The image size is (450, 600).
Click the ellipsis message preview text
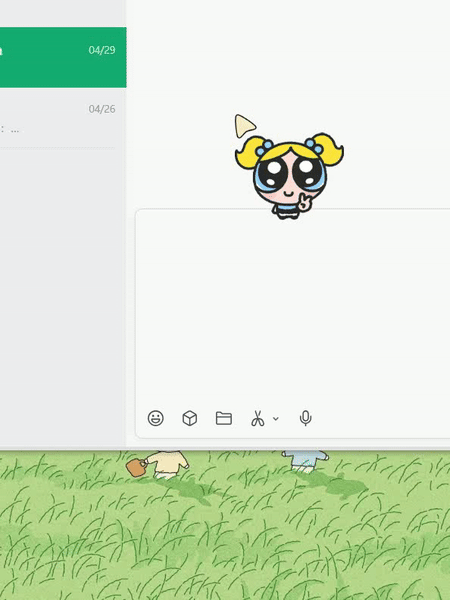(15, 130)
